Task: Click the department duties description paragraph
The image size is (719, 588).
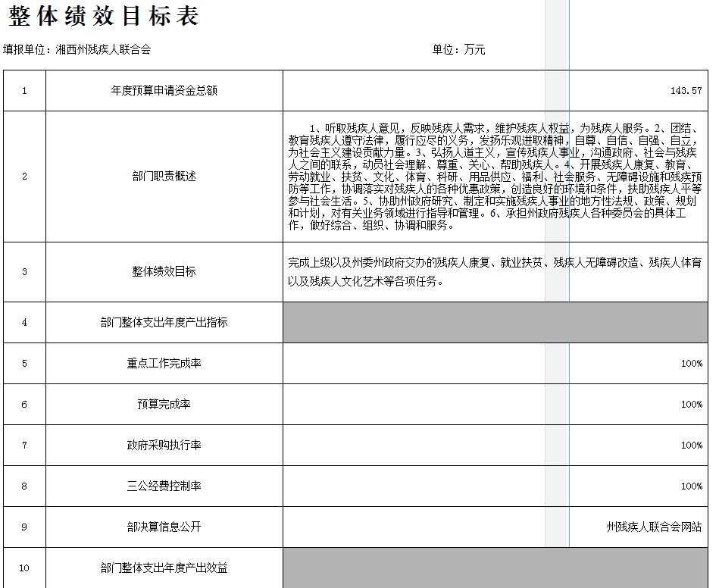Action: point(494,177)
